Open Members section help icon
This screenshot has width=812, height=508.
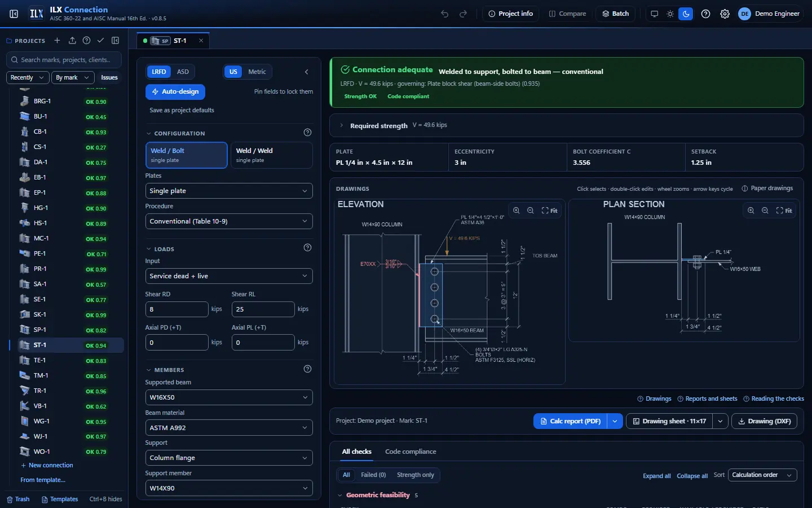pyautogui.click(x=307, y=369)
